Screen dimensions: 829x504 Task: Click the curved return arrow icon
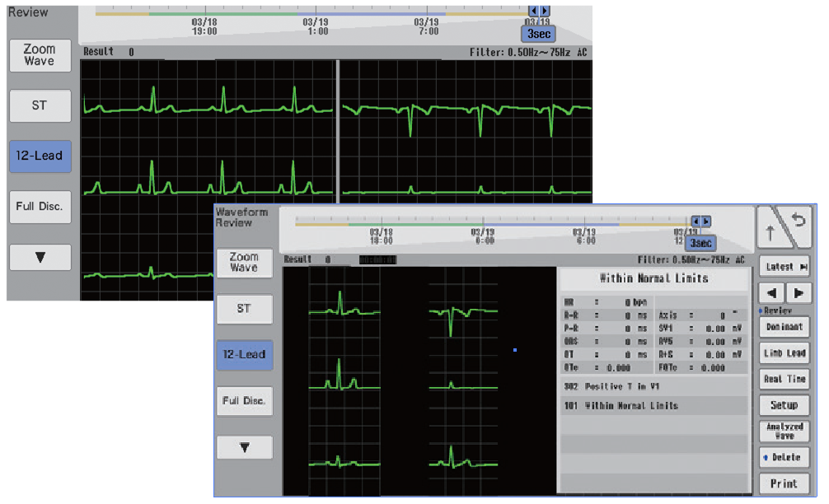click(798, 222)
